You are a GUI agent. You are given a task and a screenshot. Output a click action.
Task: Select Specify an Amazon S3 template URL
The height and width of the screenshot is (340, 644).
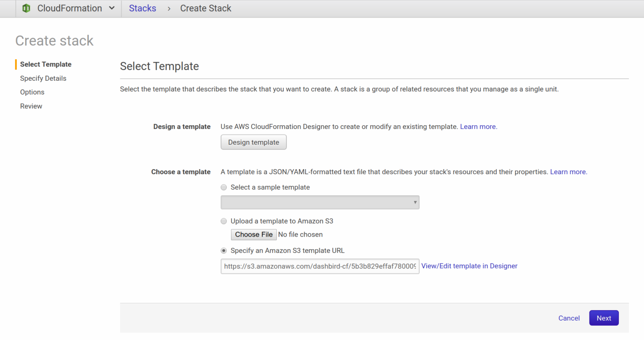tap(223, 250)
